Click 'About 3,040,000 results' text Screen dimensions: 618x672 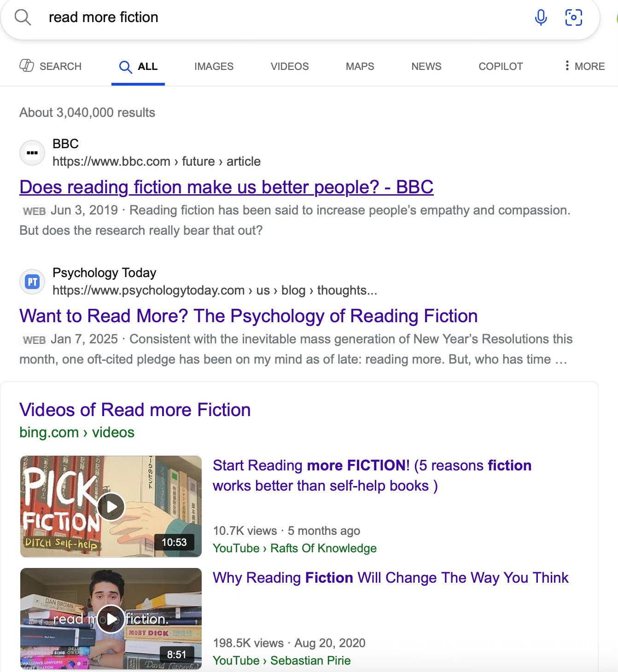tap(87, 113)
